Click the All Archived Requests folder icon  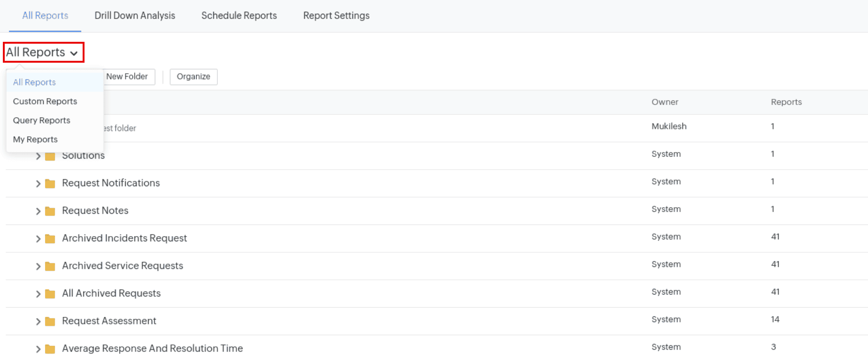click(x=50, y=294)
